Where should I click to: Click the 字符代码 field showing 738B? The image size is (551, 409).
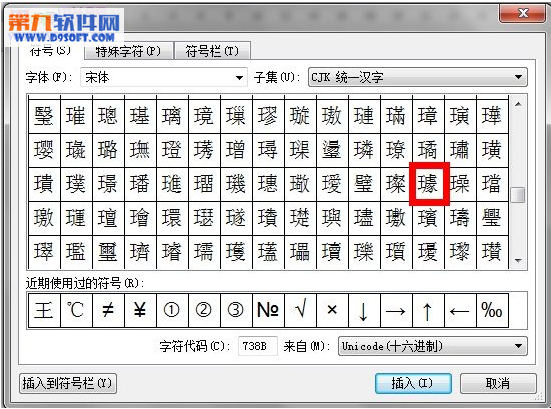pos(258,346)
